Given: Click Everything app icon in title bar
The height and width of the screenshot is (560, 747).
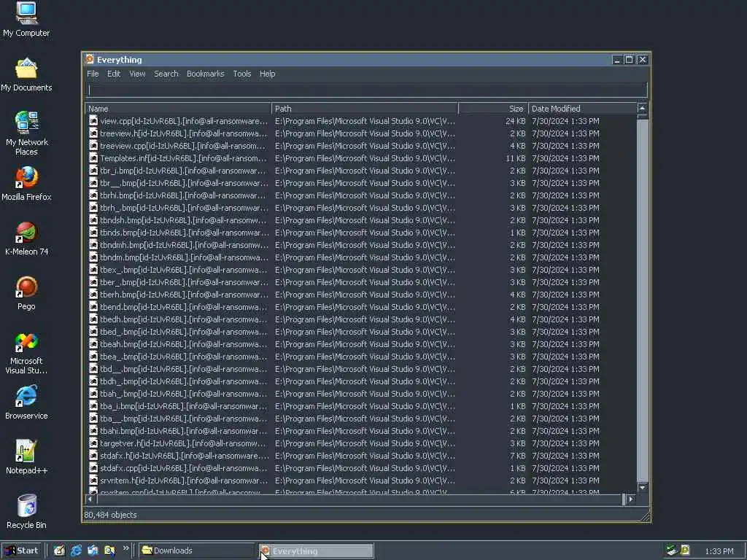Looking at the screenshot, I should tap(90, 60).
